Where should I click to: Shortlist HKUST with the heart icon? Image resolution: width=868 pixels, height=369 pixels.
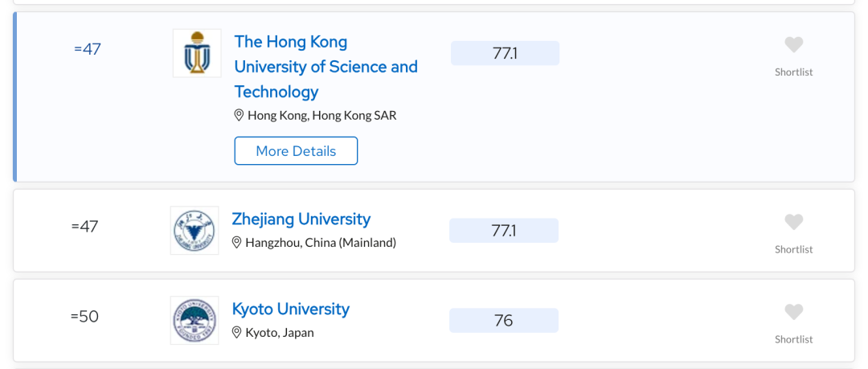794,45
